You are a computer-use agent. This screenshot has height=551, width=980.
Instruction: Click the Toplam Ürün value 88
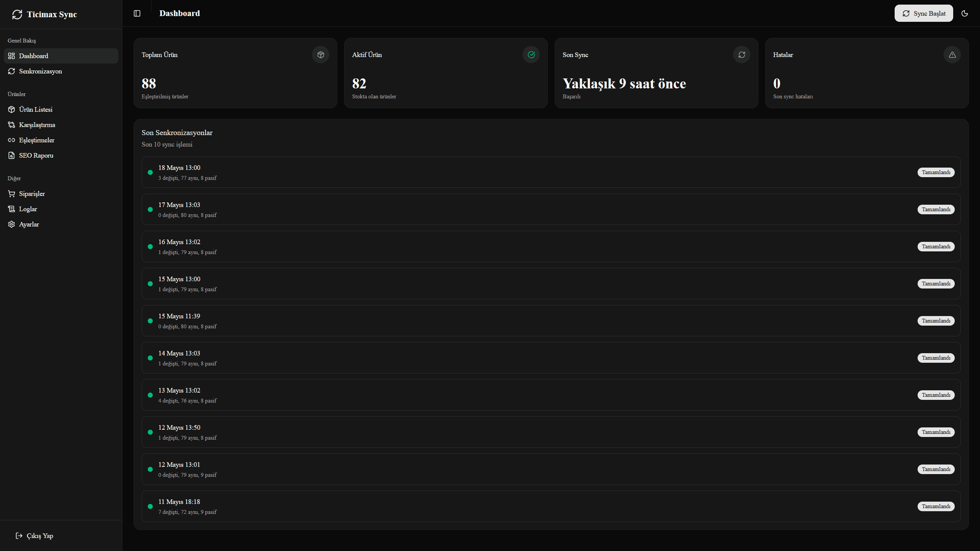[149, 83]
